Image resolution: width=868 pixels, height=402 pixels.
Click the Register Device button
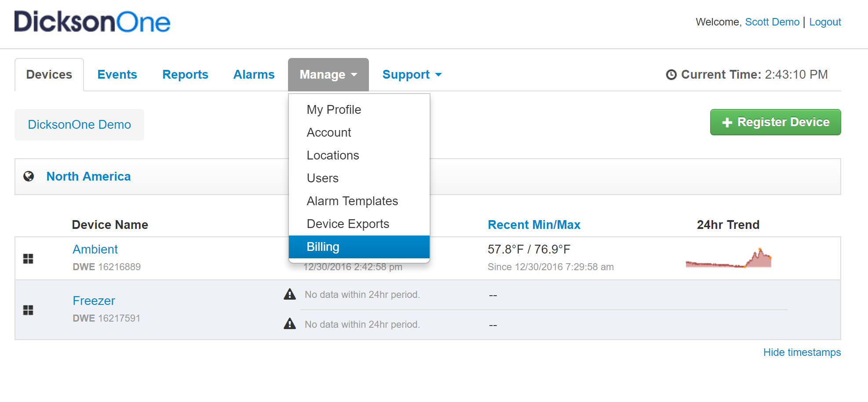pyautogui.click(x=776, y=122)
